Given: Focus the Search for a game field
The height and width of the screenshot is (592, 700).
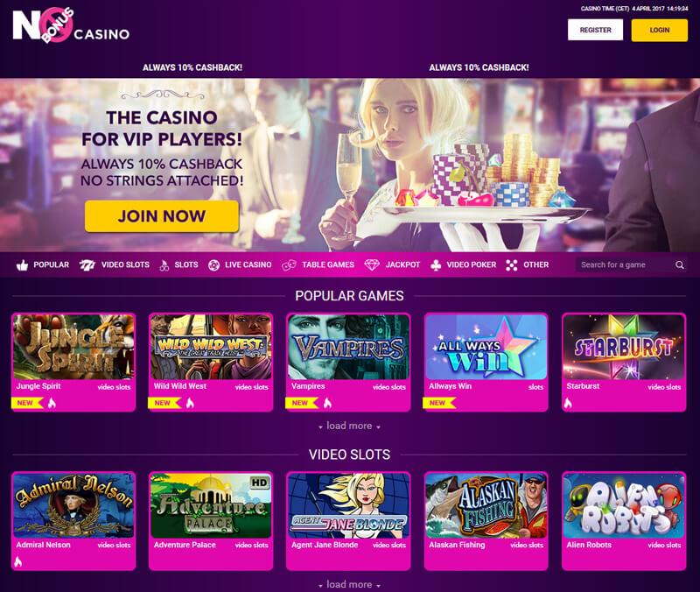Looking at the screenshot, I should [x=626, y=265].
